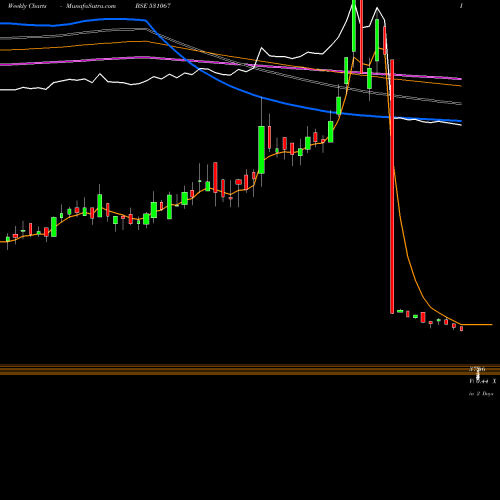The width and height of the screenshot is (500, 500).
Task: Click the tall red crash candlestick
Action: 392,186
